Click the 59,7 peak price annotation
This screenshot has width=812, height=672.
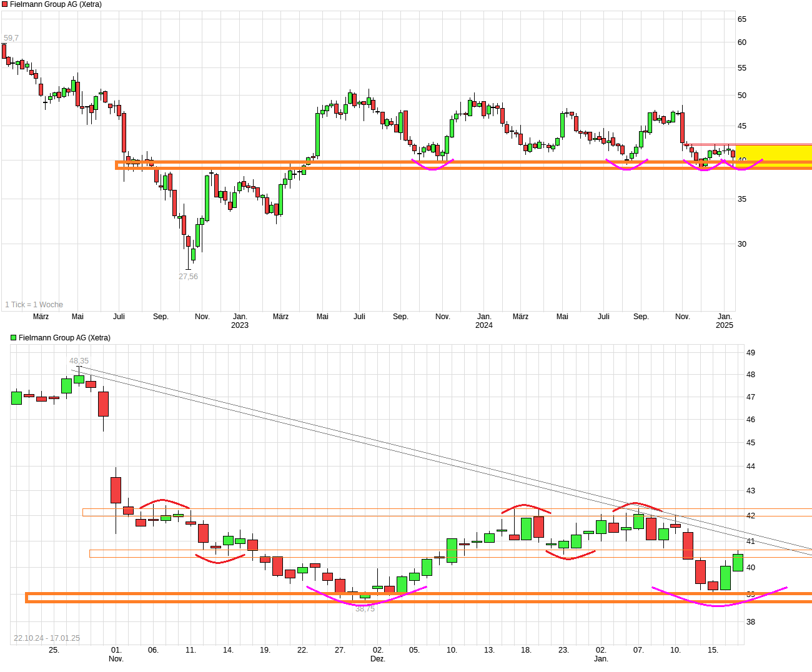(11, 37)
